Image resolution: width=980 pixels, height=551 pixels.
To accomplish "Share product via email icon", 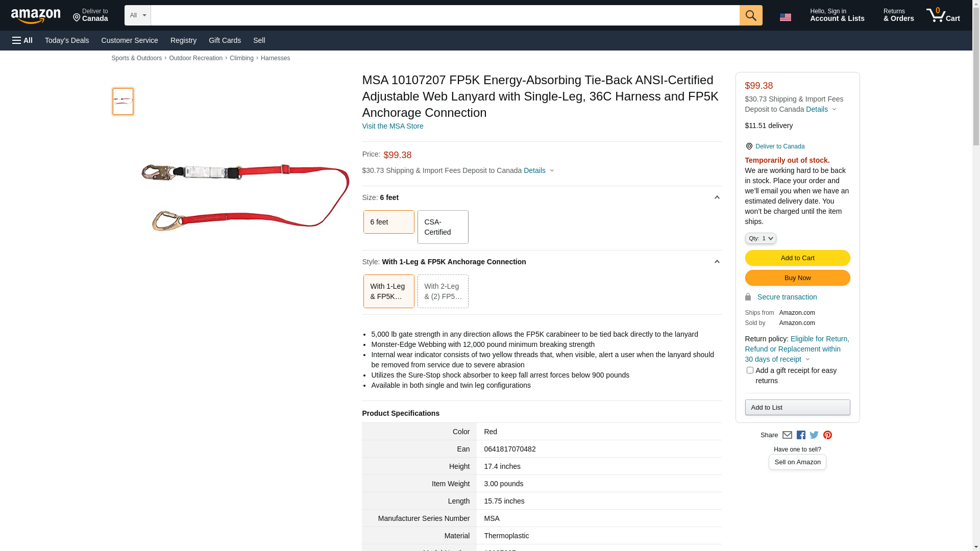I will pyautogui.click(x=787, y=435).
